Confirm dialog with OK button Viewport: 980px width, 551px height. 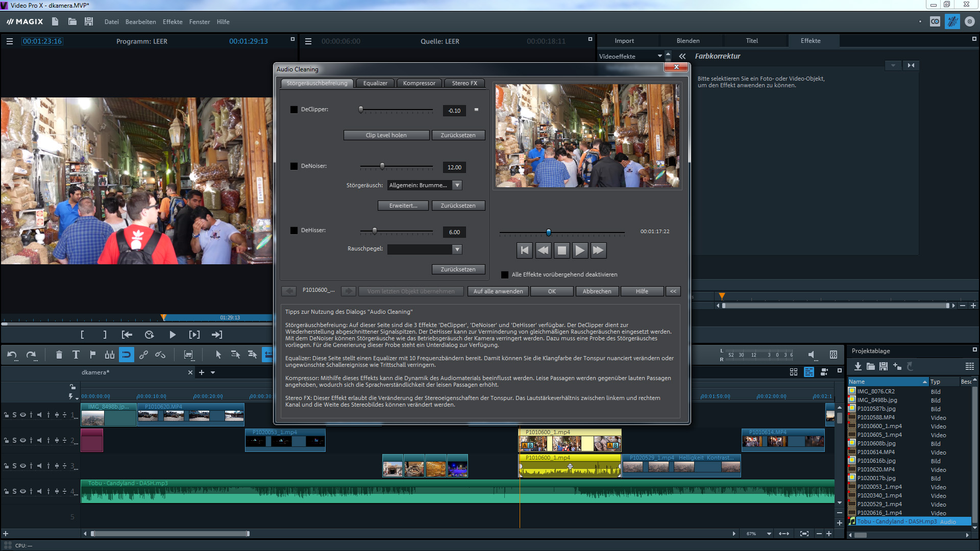pos(552,291)
